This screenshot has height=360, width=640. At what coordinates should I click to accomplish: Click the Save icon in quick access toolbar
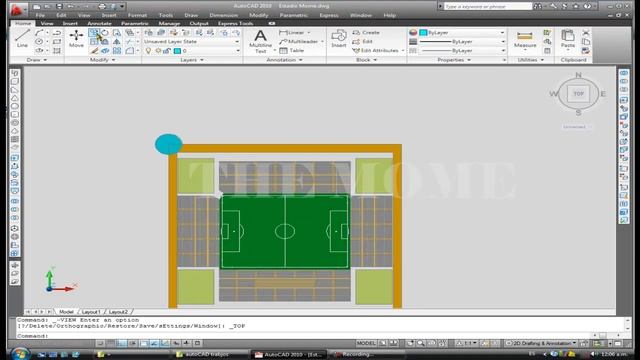pos(59,6)
